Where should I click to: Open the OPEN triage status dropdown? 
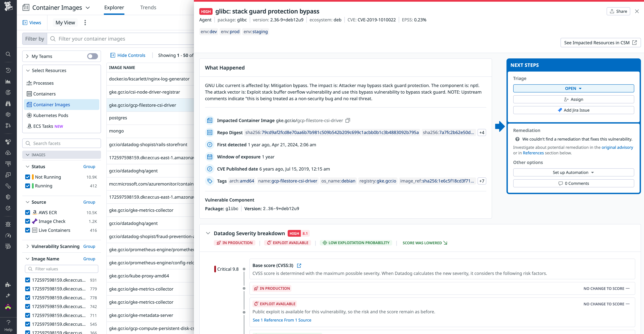click(x=573, y=88)
